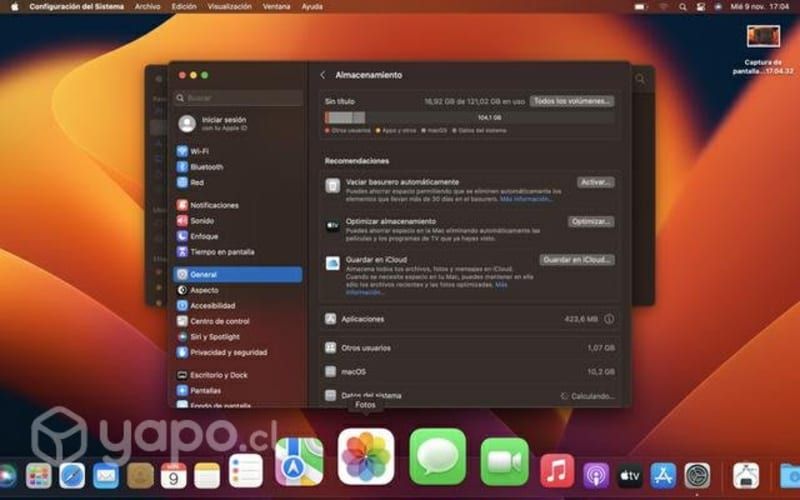The width and height of the screenshot is (800, 500).
Task: Open Pantallas settings
Action: [199, 391]
